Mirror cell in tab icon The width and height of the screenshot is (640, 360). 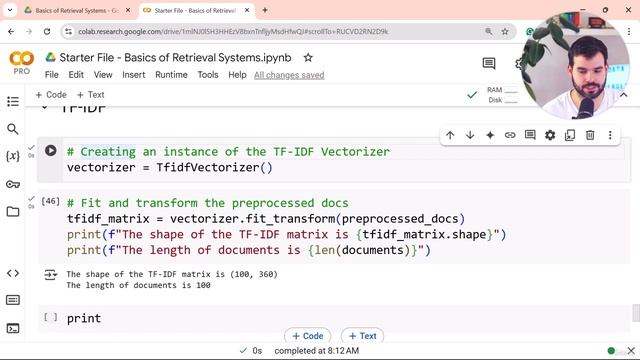570,135
